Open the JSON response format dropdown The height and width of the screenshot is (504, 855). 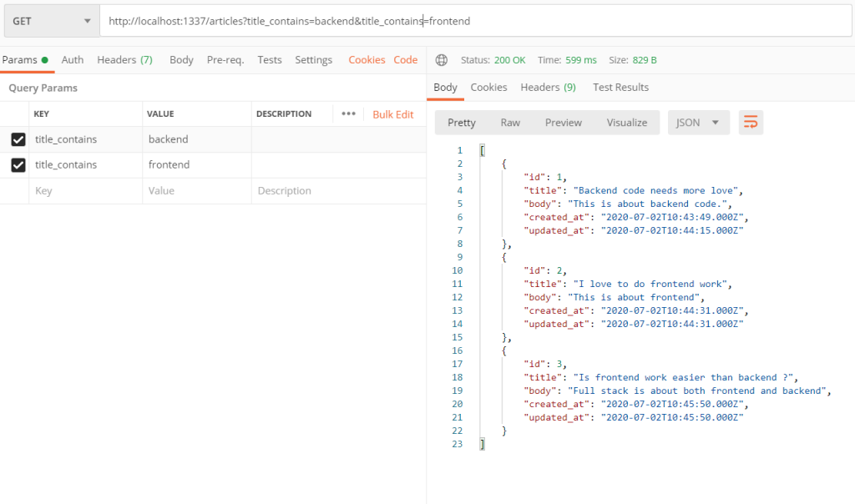[x=698, y=122]
